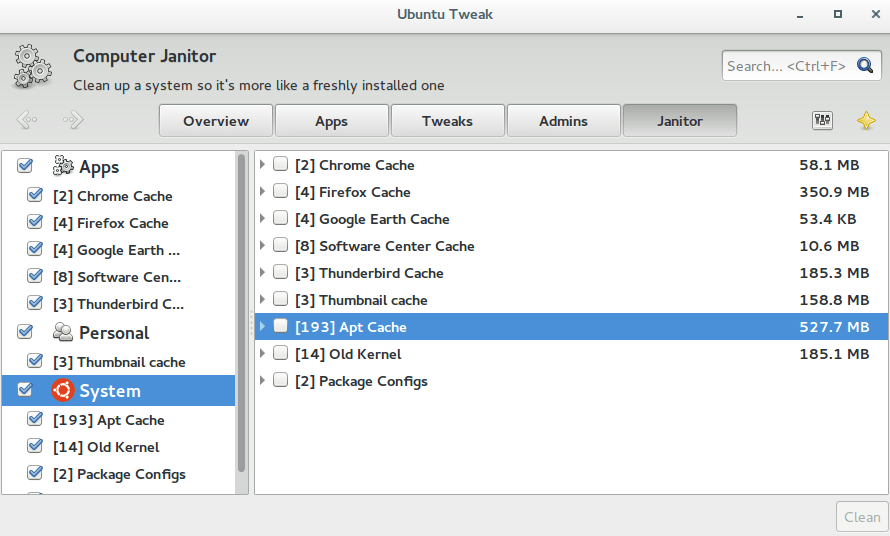Click the 185.1 MB size value

click(834, 354)
